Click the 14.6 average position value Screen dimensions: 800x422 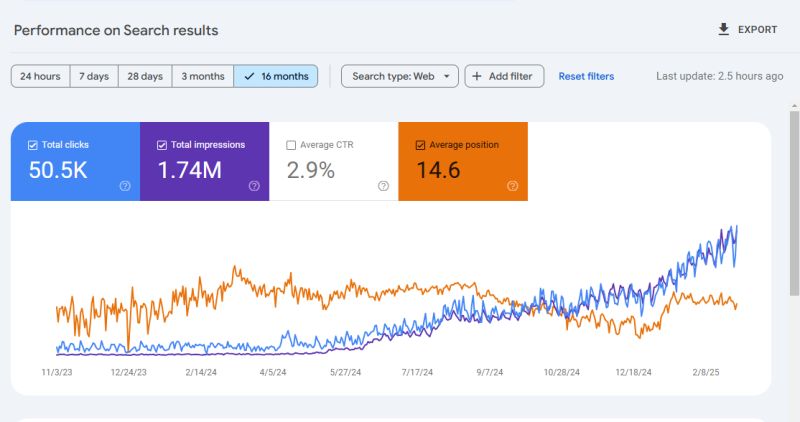tap(438, 170)
